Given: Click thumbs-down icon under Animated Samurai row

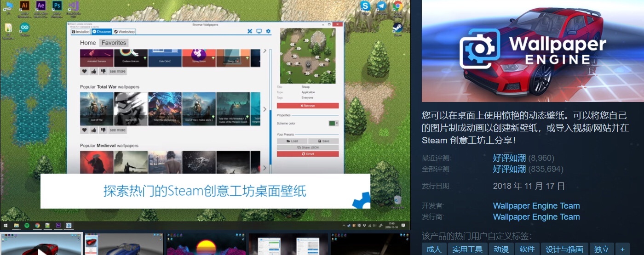Looking at the screenshot, I should pyautogui.click(x=103, y=71).
